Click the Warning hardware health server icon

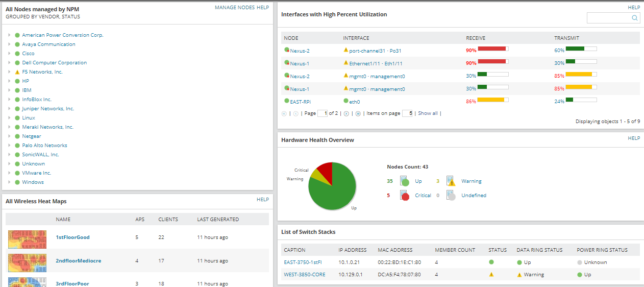[451, 181]
